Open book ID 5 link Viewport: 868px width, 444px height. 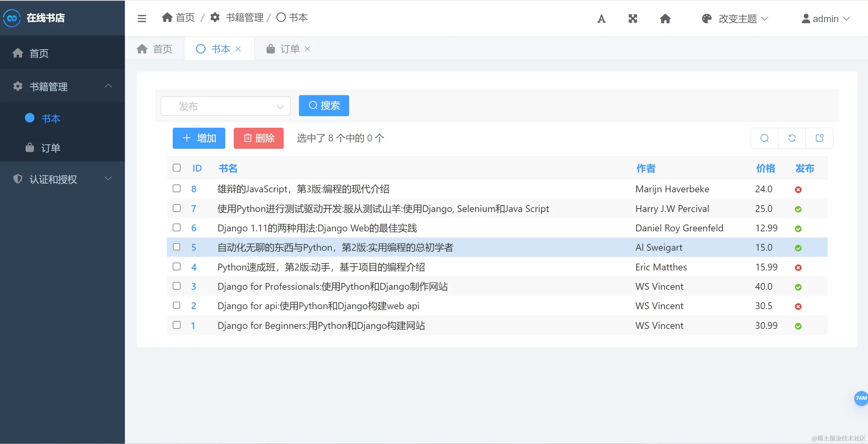coord(194,247)
